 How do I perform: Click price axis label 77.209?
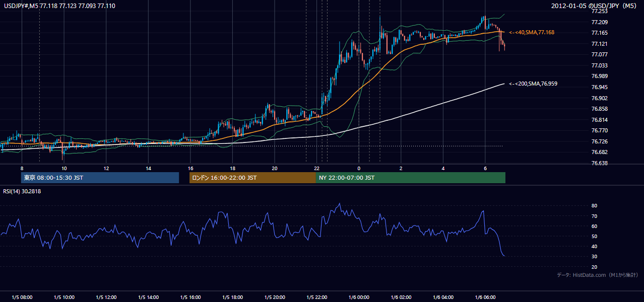pyautogui.click(x=600, y=22)
